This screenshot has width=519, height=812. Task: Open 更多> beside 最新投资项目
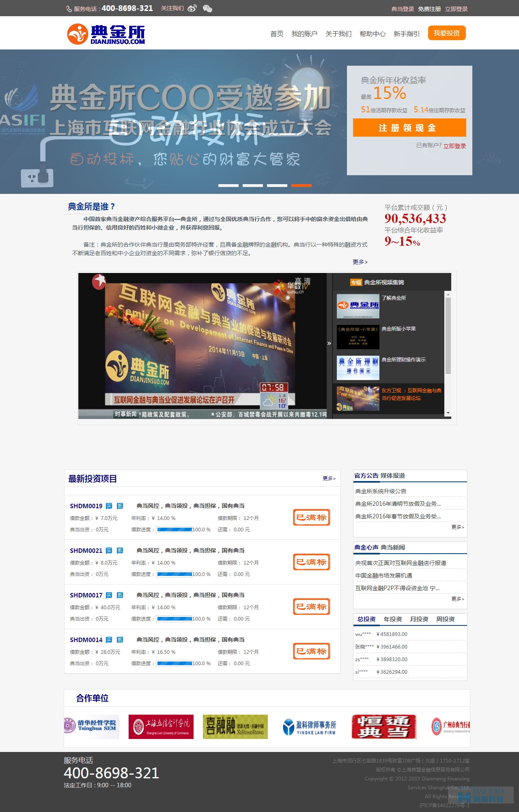point(329,478)
